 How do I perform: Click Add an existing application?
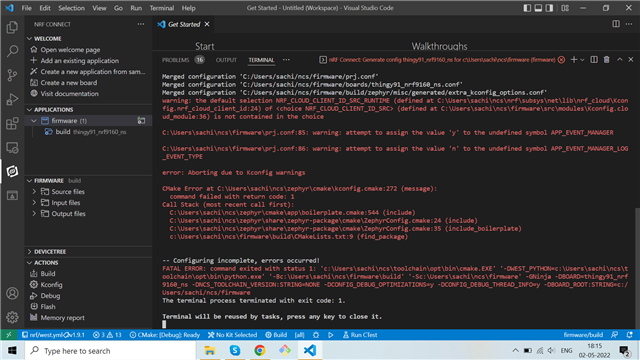point(80,60)
